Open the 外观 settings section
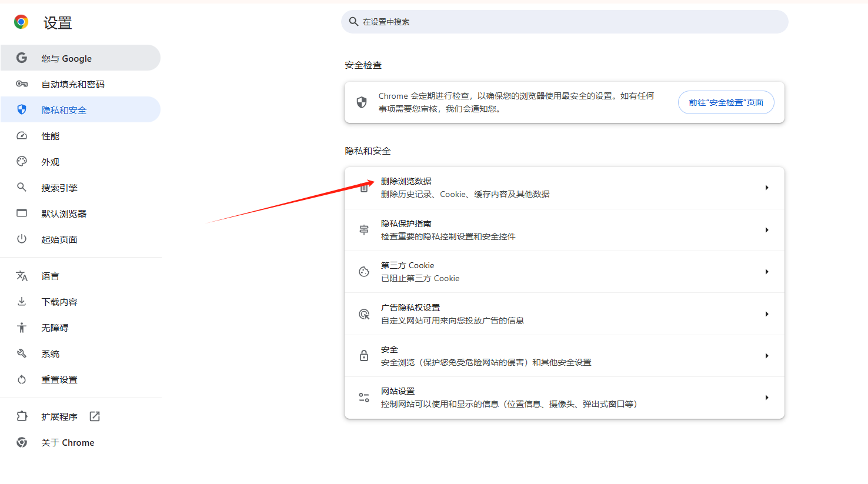Screen dimensions: 868x484 (80, 162)
